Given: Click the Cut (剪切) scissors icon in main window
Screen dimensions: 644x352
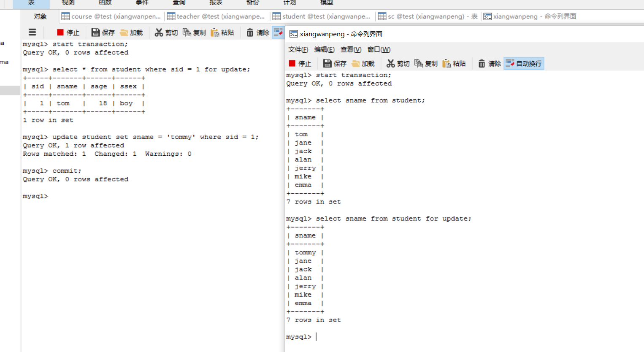Looking at the screenshot, I should click(159, 32).
